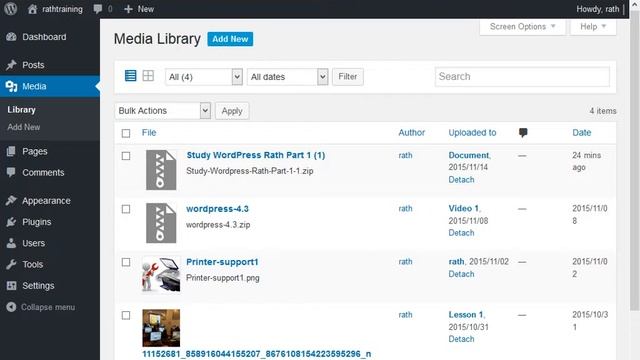Click the Users person icon
640x360 pixels.
(11, 243)
